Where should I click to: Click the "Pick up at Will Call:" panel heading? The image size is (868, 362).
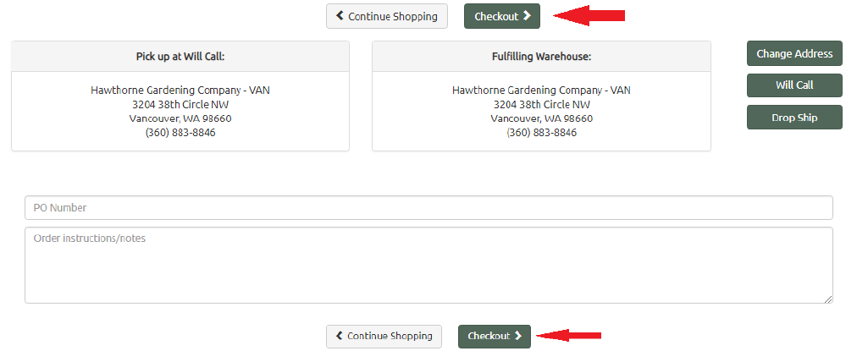(180, 57)
